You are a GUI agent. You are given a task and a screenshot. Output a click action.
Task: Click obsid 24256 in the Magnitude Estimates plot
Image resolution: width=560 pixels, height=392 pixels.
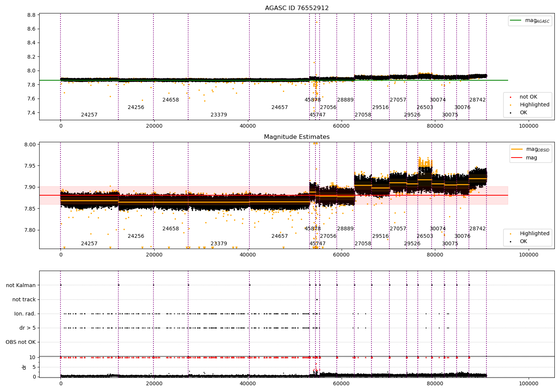[x=136, y=236]
